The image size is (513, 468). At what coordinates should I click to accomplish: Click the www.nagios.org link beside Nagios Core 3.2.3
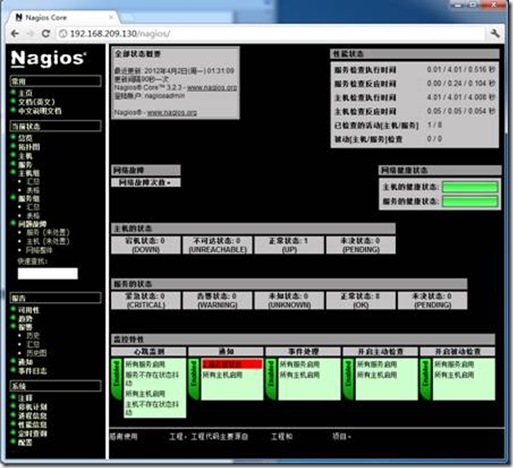[x=212, y=87]
